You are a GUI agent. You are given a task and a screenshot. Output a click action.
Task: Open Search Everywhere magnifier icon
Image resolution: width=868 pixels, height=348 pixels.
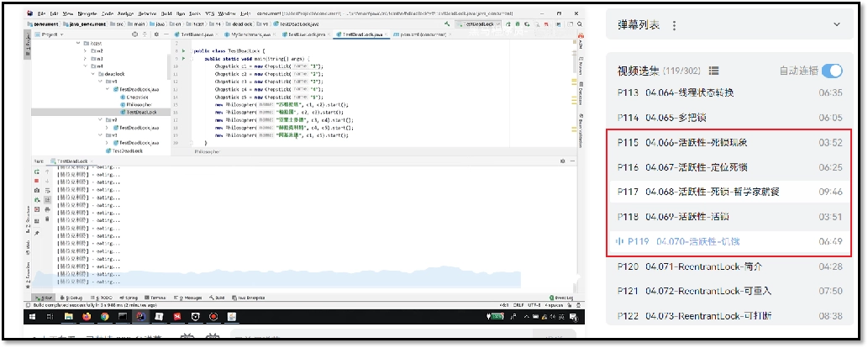coord(580,24)
